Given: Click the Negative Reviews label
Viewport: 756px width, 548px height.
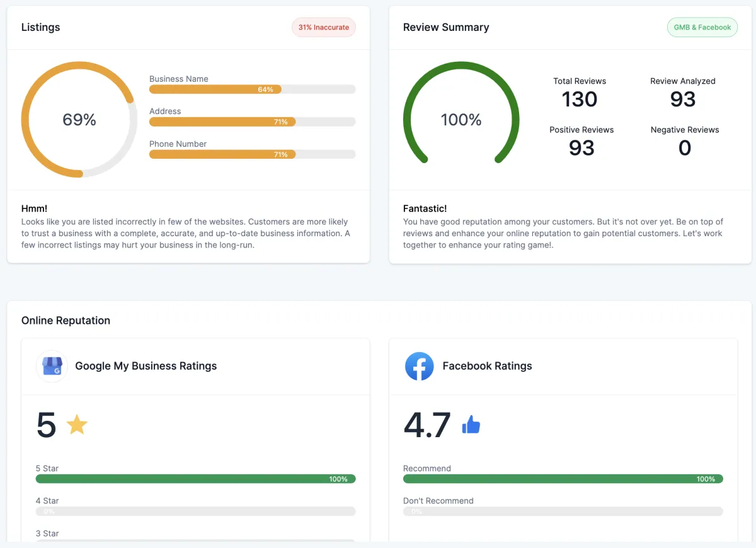Looking at the screenshot, I should click(685, 130).
